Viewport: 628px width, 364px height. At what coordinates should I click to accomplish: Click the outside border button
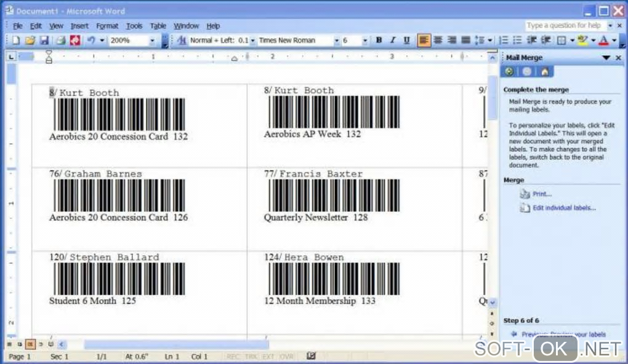[x=562, y=41]
